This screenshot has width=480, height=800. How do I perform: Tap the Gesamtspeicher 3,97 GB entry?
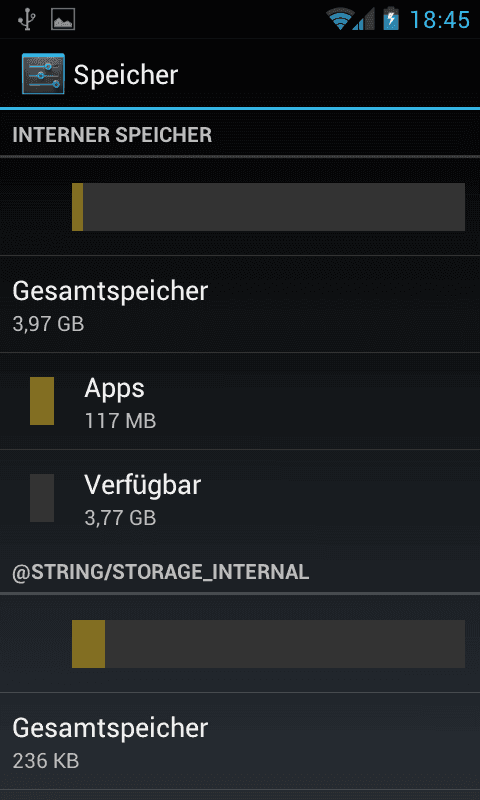tap(240, 304)
